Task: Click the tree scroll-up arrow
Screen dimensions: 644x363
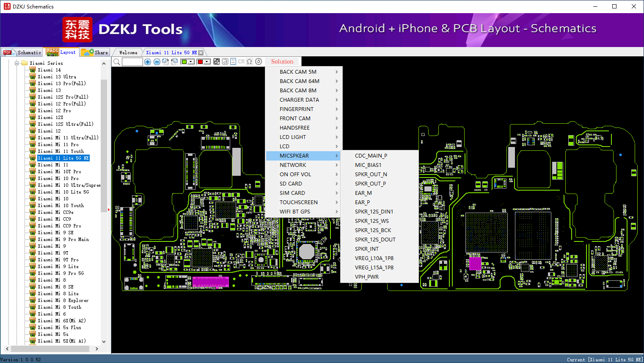Action: [x=104, y=64]
